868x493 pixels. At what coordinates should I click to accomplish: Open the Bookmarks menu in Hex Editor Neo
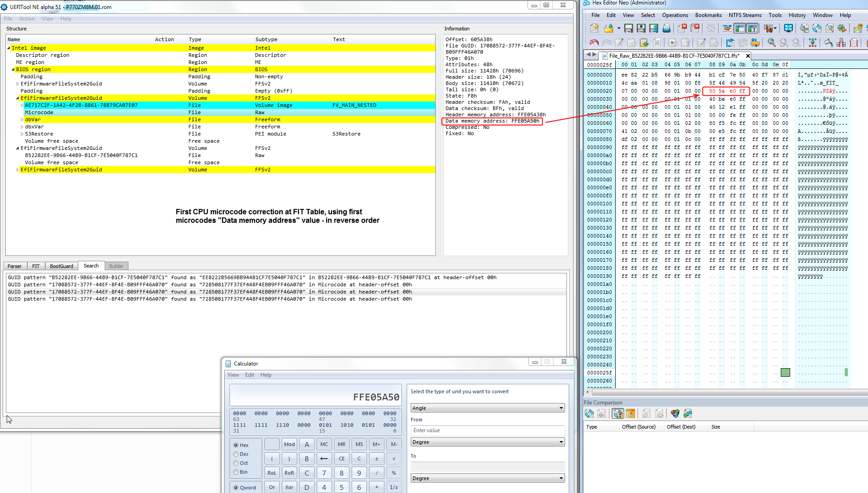708,15
